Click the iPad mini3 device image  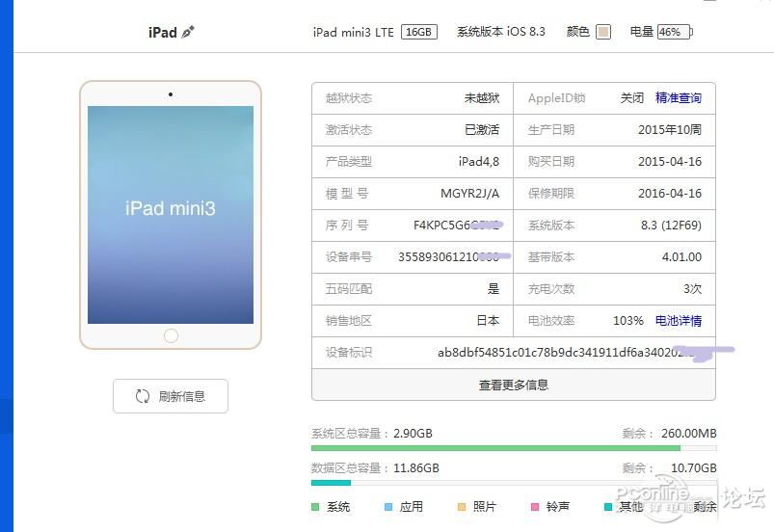(x=171, y=215)
